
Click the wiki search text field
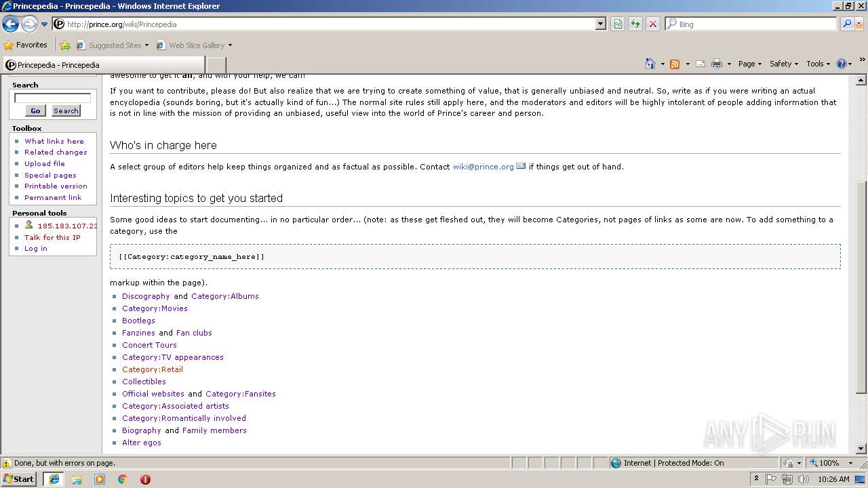52,98
